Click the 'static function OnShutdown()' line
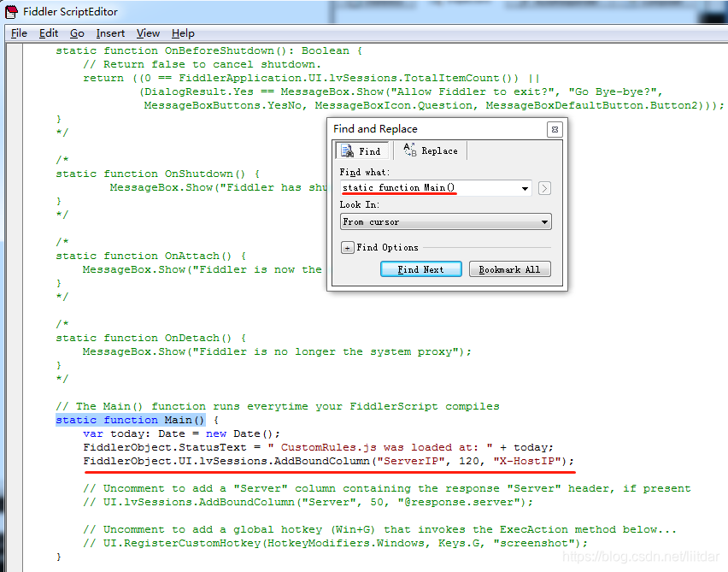 click(158, 174)
